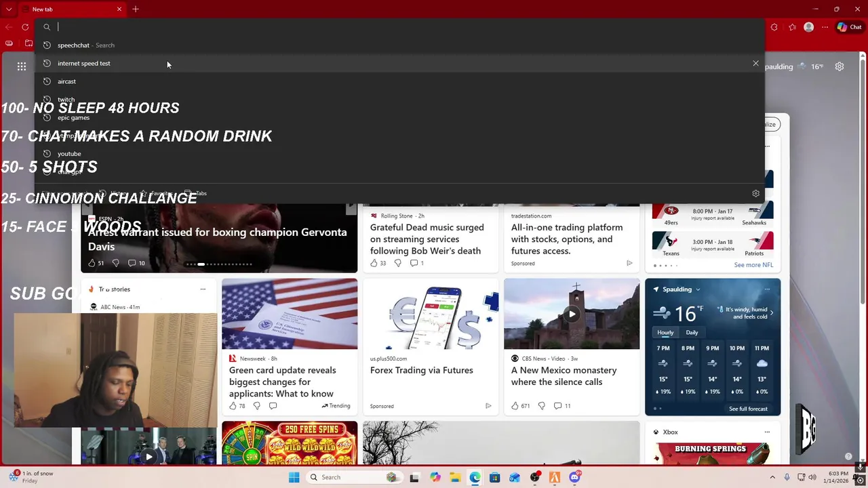Open the taskbar clock and date

[838, 477]
